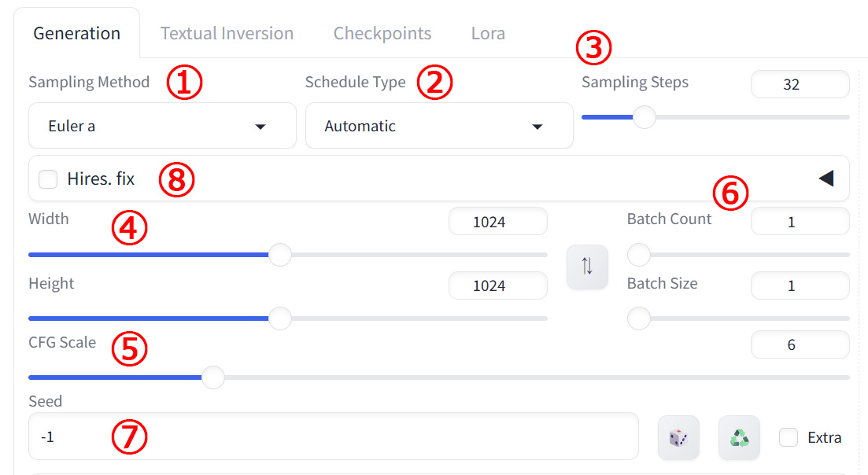Click the Sampling Steps slider handle
Screen dimensions: 868x475
(x=645, y=117)
